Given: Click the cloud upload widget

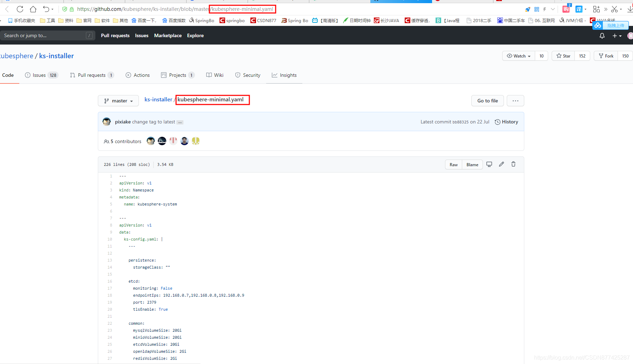Looking at the screenshot, I should click(x=610, y=25).
